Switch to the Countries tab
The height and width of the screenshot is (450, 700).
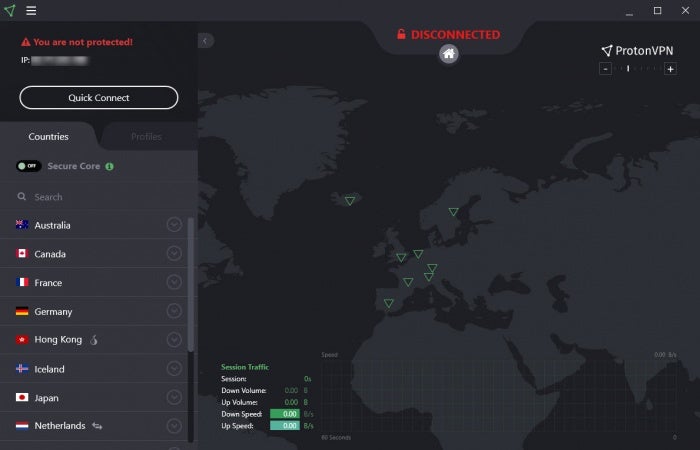tap(48, 137)
